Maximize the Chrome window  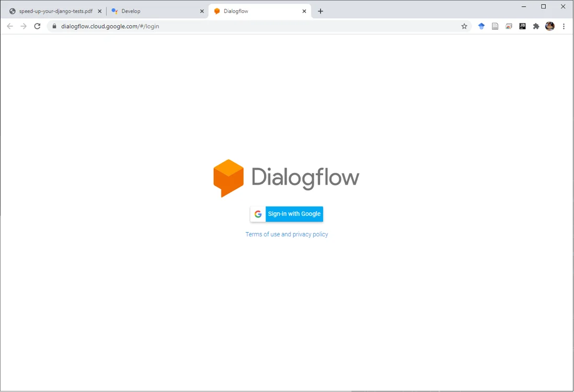[544, 7]
